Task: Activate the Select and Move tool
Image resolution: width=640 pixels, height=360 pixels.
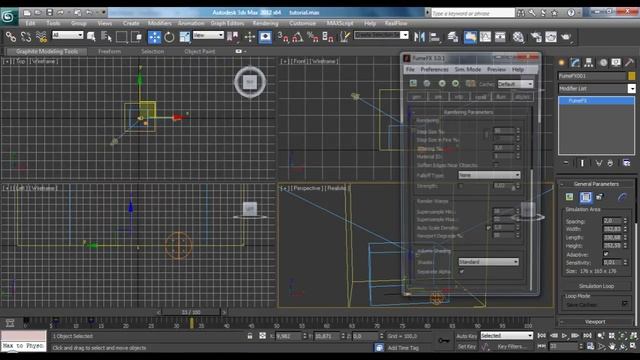Action: [x=154, y=37]
